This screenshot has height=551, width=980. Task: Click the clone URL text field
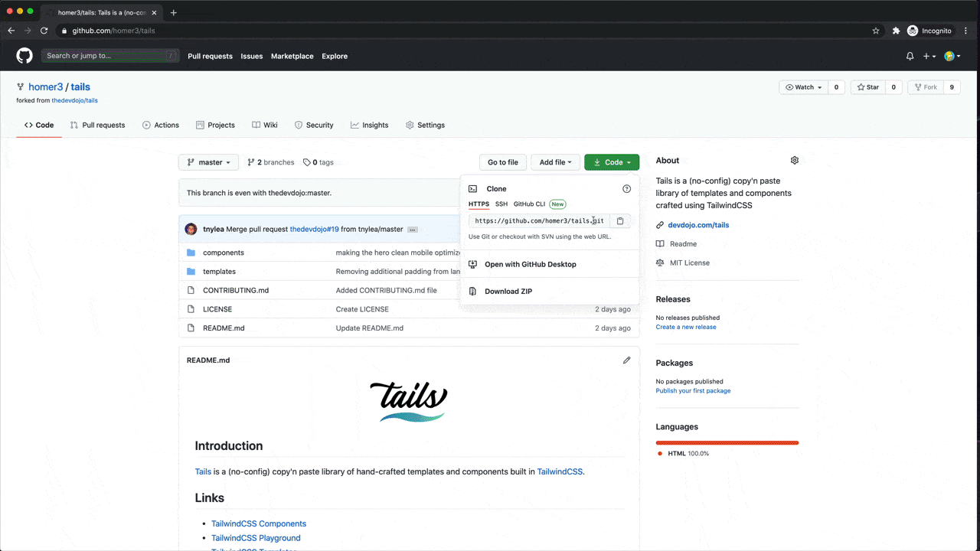[539, 220]
